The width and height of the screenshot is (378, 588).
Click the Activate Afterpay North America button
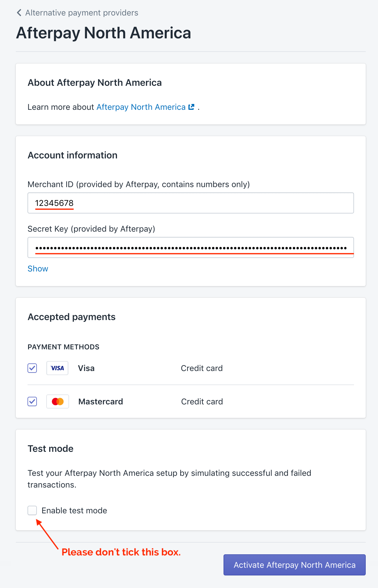(x=295, y=565)
